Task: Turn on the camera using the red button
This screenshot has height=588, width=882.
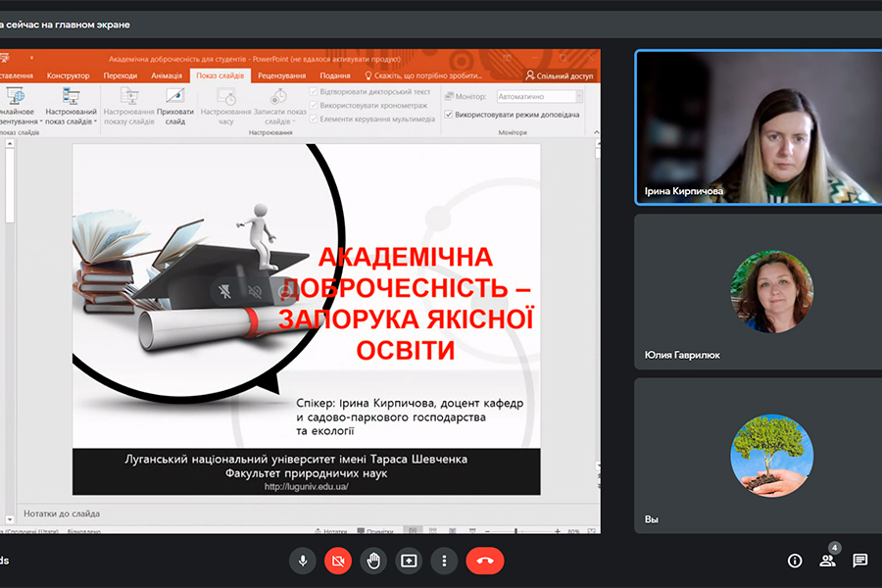Action: [x=338, y=561]
